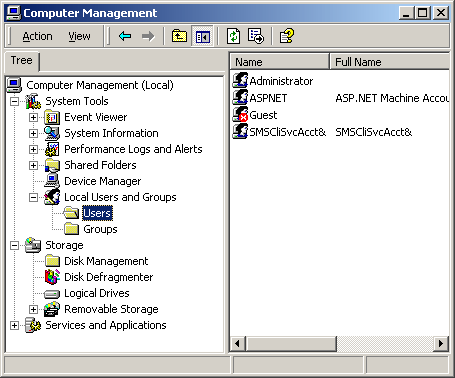Image resolution: width=455 pixels, height=378 pixels.
Task: Collapse Local Users and Groups node
Action: point(33,197)
